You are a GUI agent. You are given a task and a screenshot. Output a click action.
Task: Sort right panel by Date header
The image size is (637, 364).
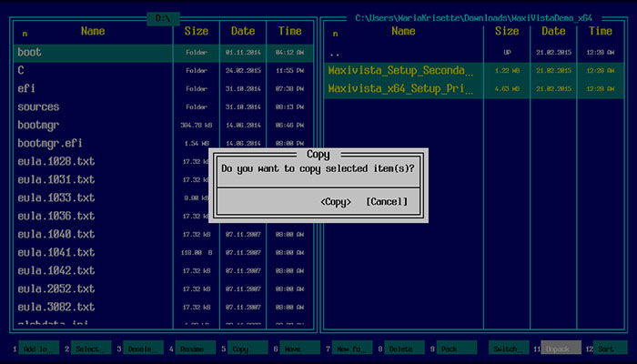point(553,31)
